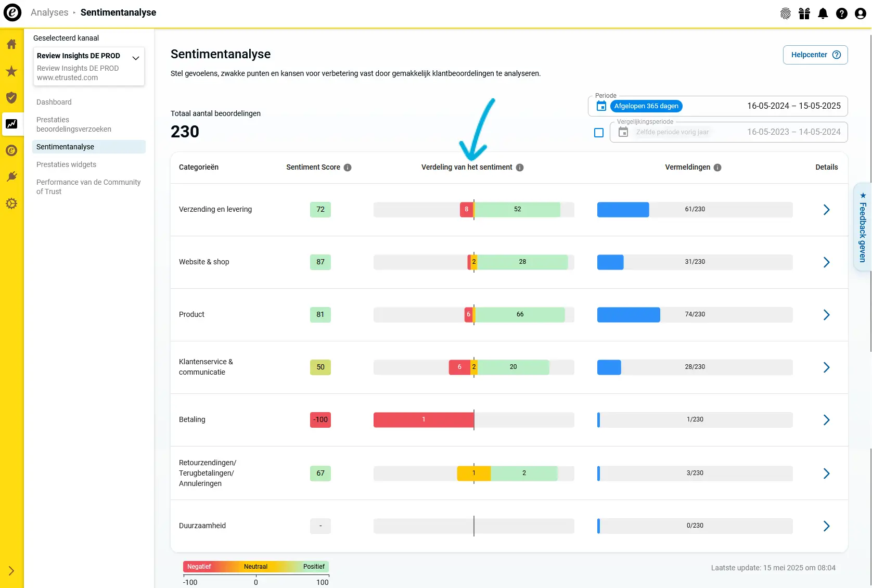872x588 pixels.
Task: Open the gift icon in the header
Action: pyautogui.click(x=804, y=14)
